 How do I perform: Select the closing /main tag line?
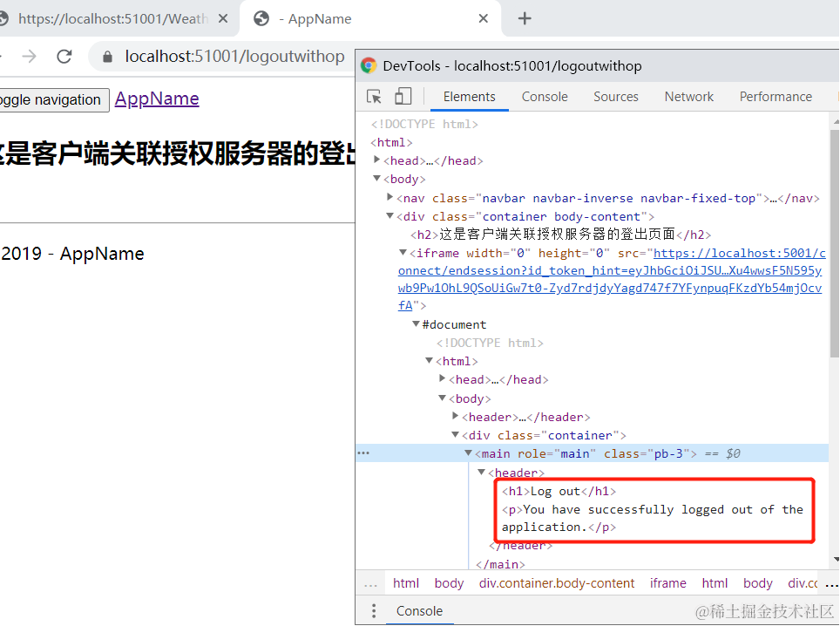tap(500, 564)
